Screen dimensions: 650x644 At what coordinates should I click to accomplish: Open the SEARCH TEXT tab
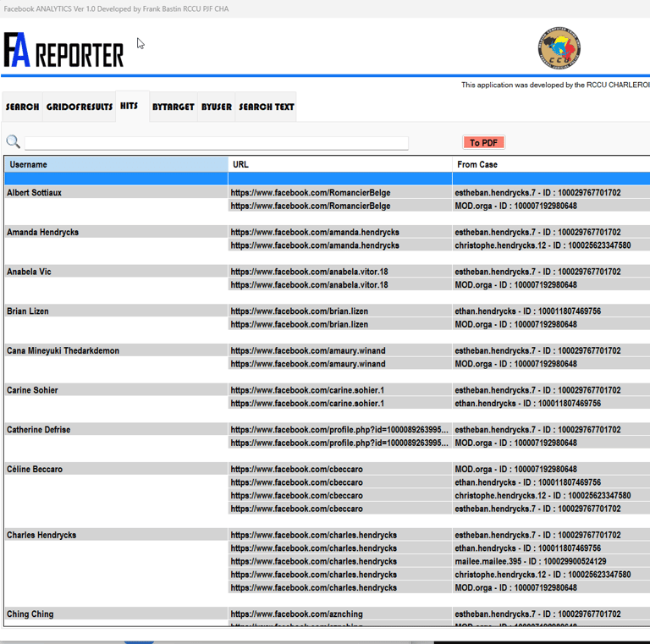[266, 107]
